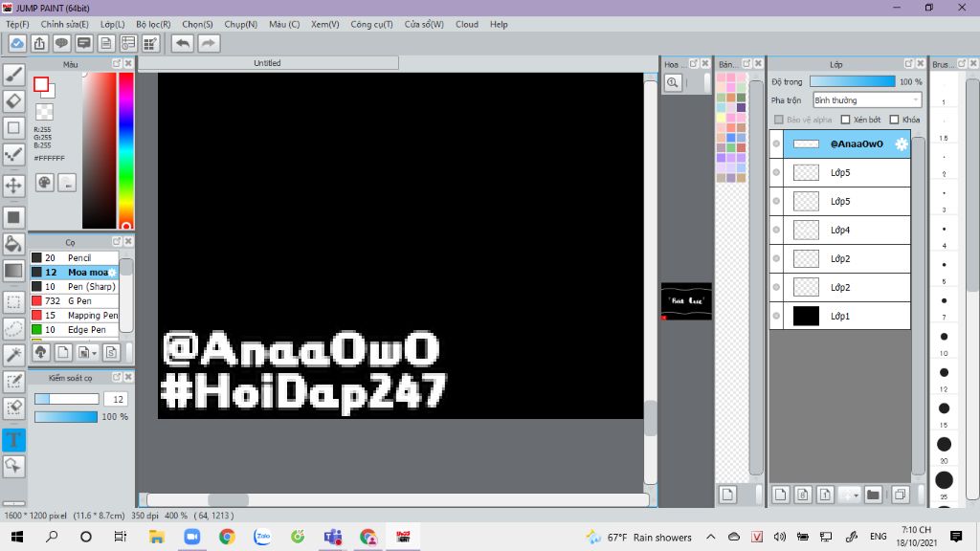Image resolution: width=980 pixels, height=551 pixels.
Task: Click the foreground color swatch
Action: (x=41, y=84)
